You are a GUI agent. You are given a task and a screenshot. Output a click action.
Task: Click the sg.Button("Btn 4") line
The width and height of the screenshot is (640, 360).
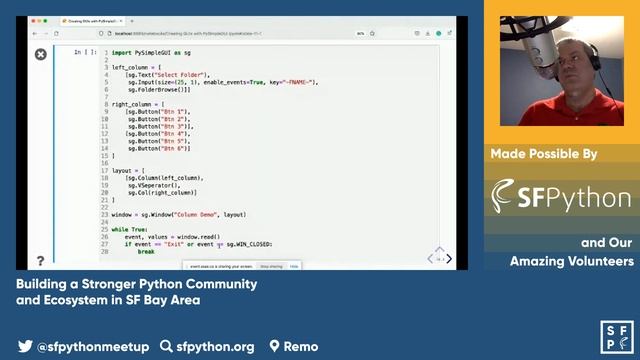point(158,133)
